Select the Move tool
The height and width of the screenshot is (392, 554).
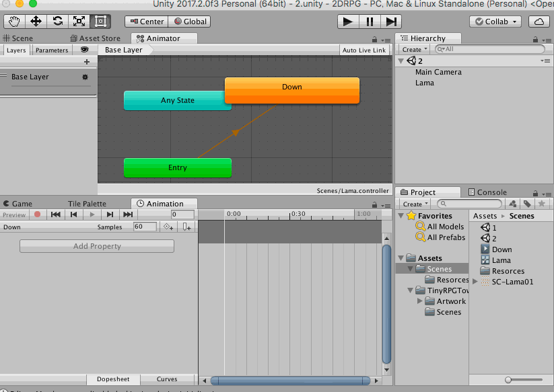pyautogui.click(x=36, y=22)
